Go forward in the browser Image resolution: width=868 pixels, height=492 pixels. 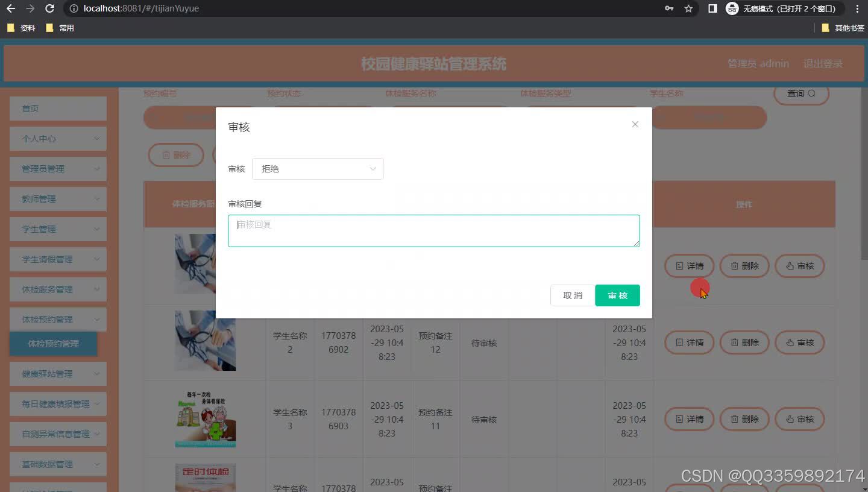(30, 8)
